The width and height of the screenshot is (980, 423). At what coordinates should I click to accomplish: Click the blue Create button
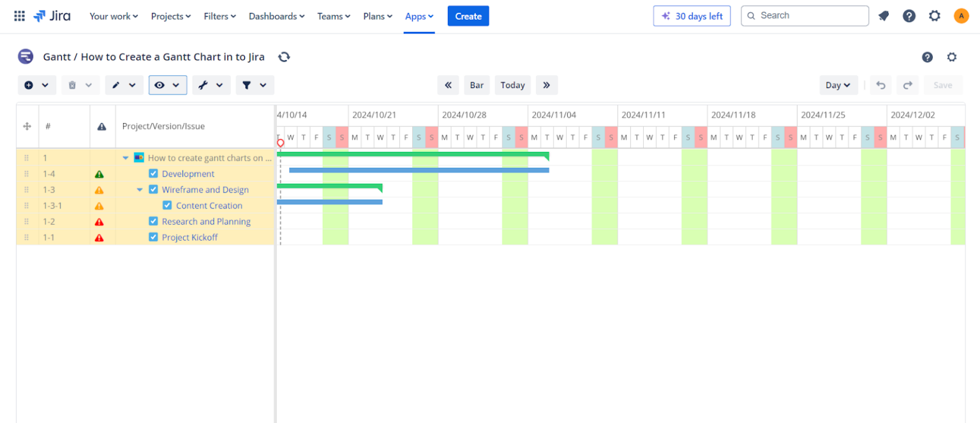468,16
